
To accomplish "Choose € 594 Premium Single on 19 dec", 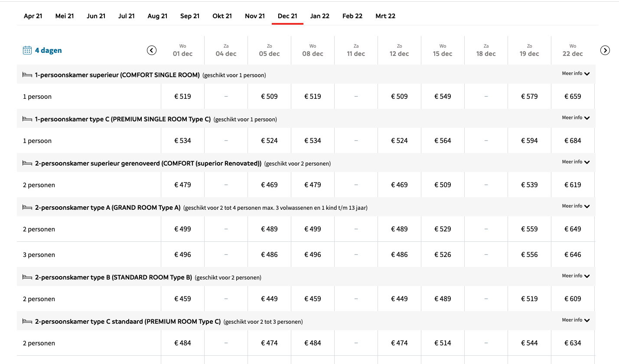I will [529, 140].
